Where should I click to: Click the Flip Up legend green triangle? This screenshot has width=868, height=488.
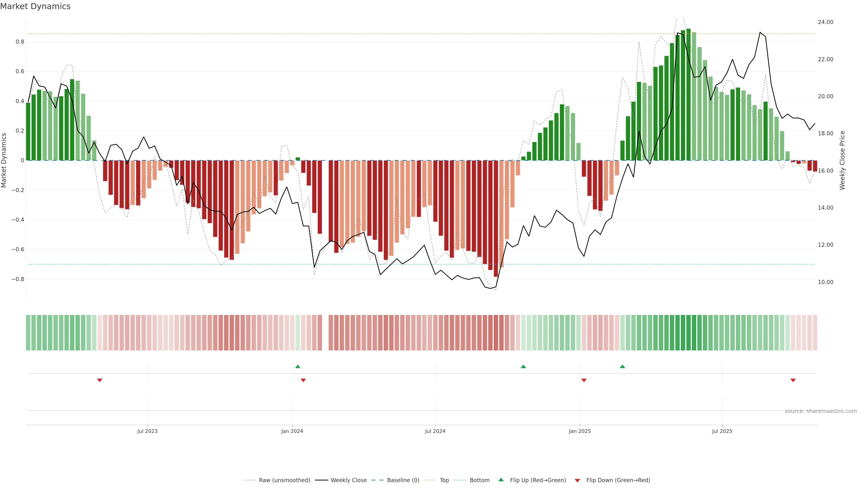pyautogui.click(x=501, y=480)
